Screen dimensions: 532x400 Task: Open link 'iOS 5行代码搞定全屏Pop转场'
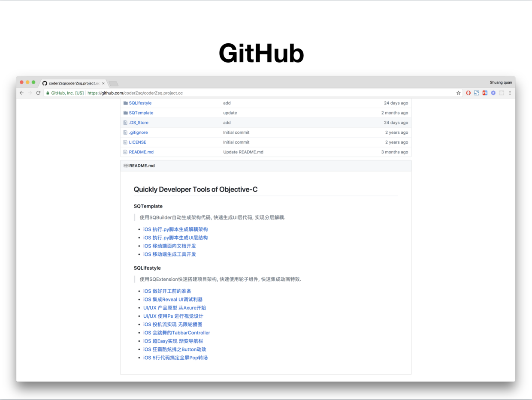pyautogui.click(x=175, y=358)
